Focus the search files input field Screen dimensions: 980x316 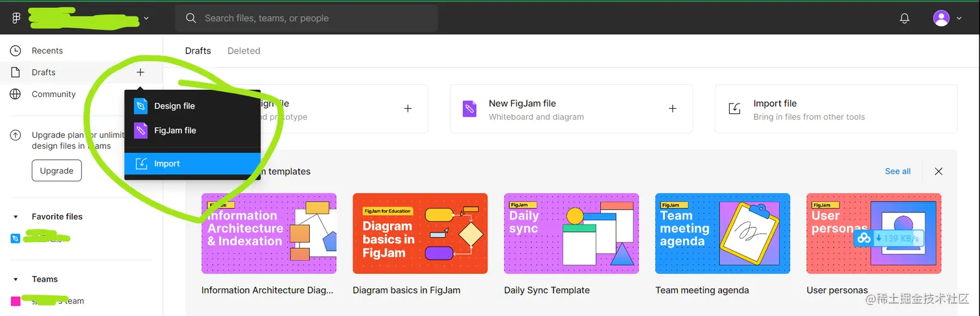click(x=307, y=18)
